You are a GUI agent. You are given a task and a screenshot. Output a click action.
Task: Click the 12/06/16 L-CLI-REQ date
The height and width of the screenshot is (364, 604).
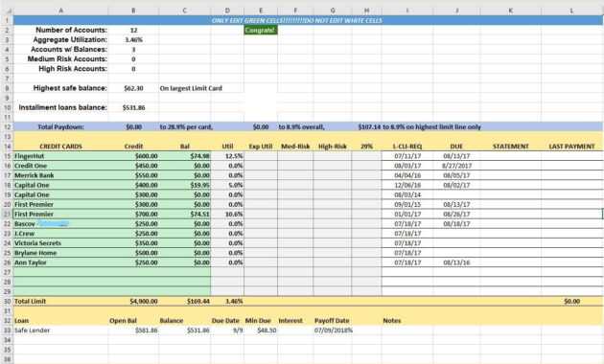[x=407, y=185]
